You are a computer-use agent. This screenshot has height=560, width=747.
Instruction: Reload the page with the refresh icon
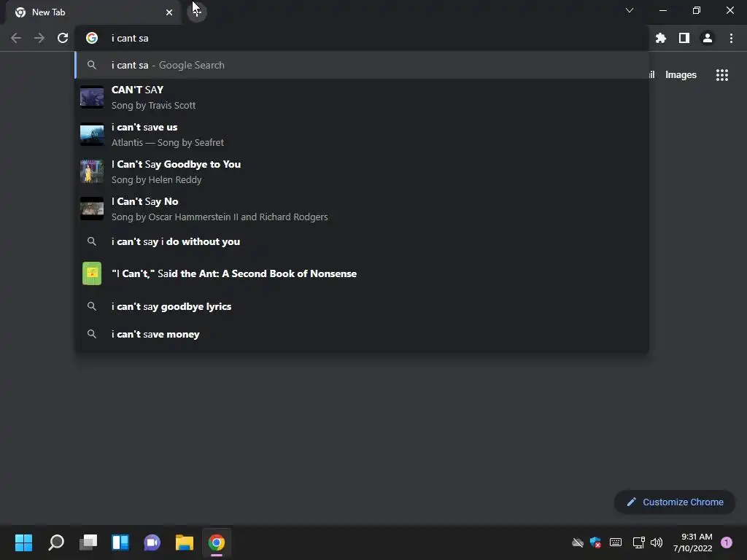[x=63, y=38]
